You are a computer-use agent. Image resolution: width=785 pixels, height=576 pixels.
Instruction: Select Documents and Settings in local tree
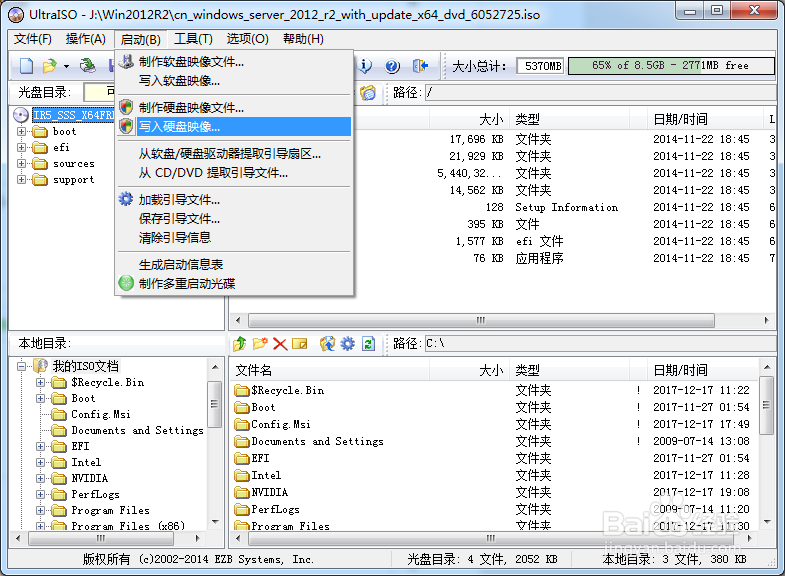[x=137, y=430]
